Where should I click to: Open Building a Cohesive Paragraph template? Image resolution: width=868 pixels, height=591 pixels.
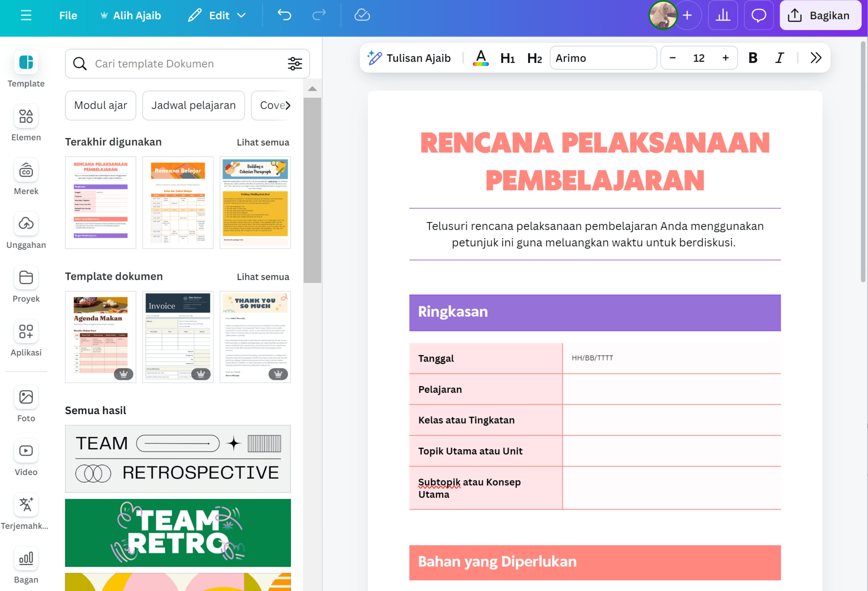(x=255, y=203)
